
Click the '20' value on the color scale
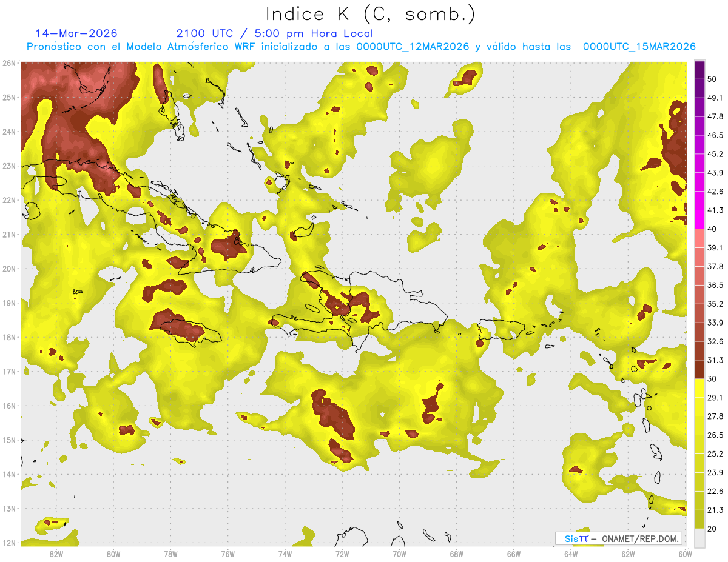pyautogui.click(x=713, y=529)
